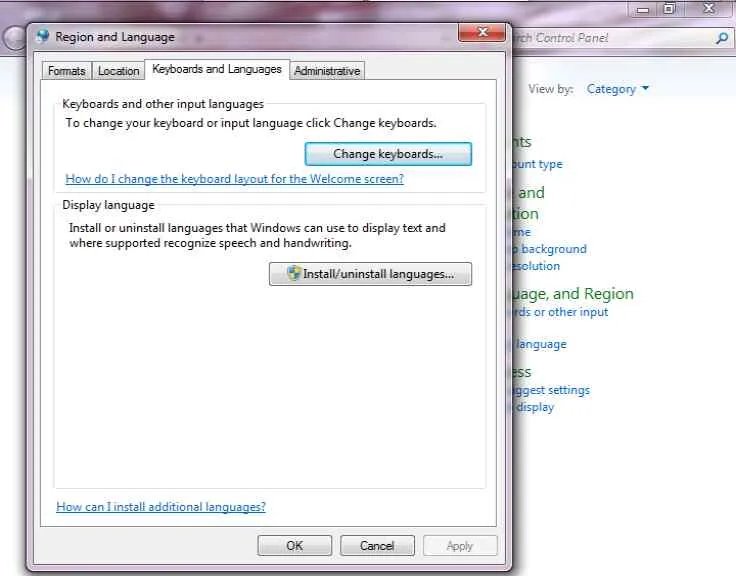Click the 'unt type' link in Control Panel
This screenshot has height=576, width=736.
coord(537,164)
